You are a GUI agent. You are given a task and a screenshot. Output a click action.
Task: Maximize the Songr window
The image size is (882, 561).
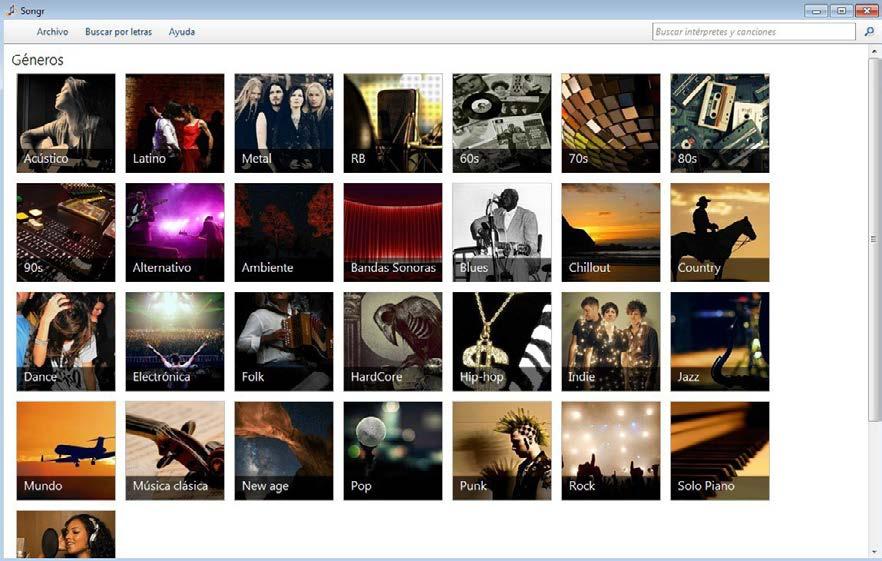click(x=842, y=10)
